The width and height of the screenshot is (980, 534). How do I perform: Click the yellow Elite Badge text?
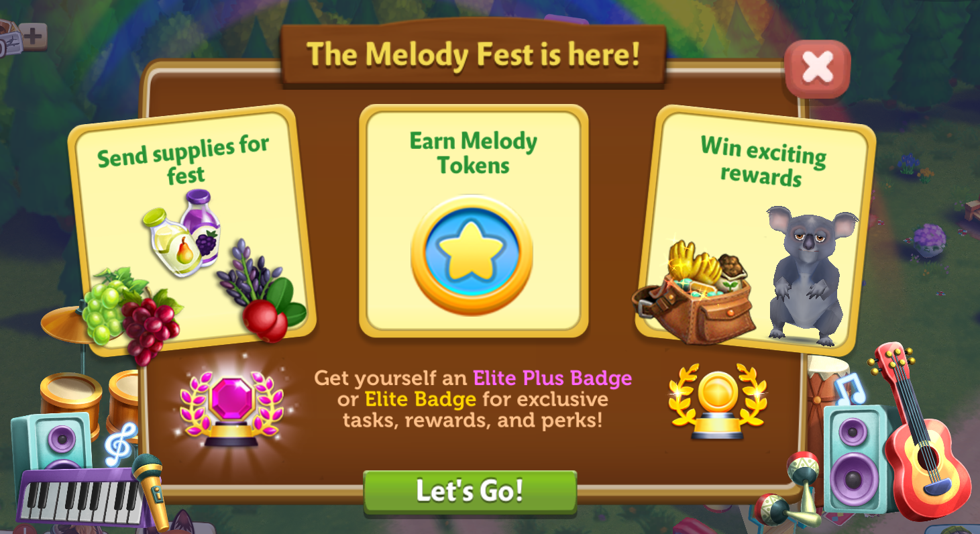point(421,399)
